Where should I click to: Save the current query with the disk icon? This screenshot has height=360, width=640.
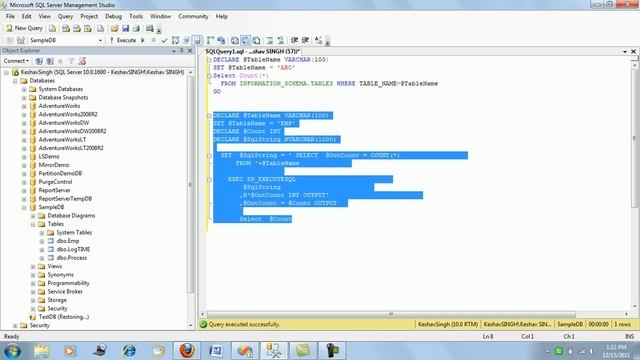tap(125, 29)
